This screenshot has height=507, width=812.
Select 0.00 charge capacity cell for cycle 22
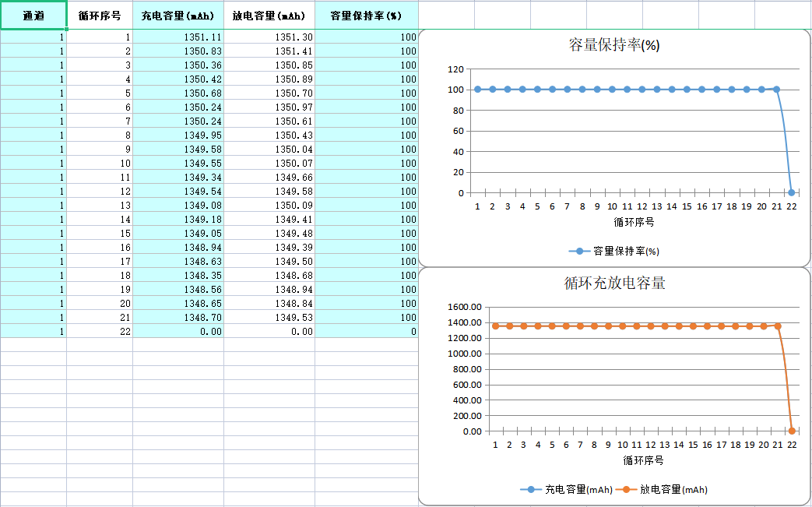[178, 330]
